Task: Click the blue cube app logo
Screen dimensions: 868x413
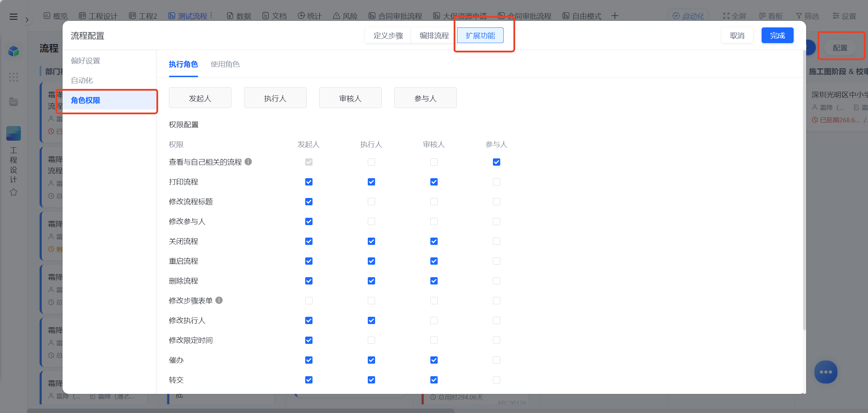Action: pyautogui.click(x=14, y=51)
